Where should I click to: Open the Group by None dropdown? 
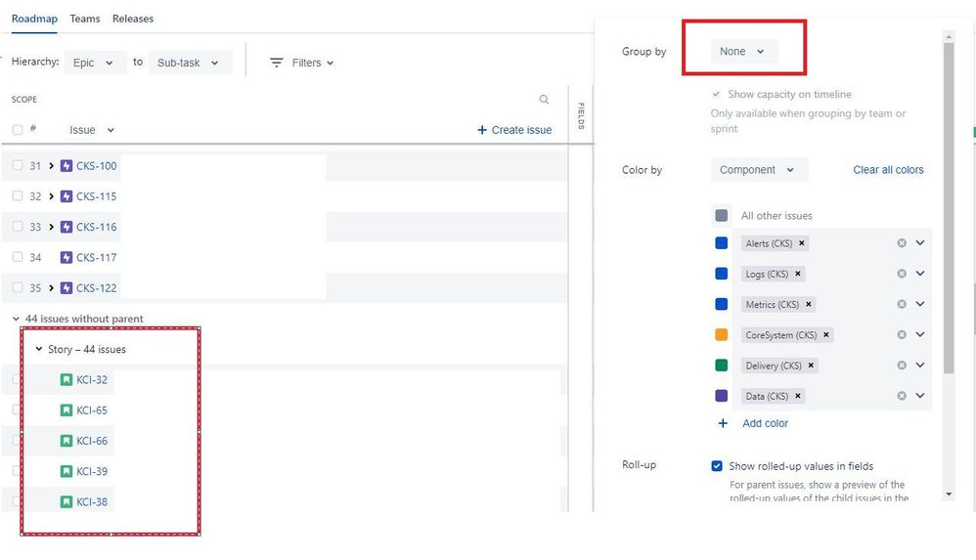(x=744, y=51)
